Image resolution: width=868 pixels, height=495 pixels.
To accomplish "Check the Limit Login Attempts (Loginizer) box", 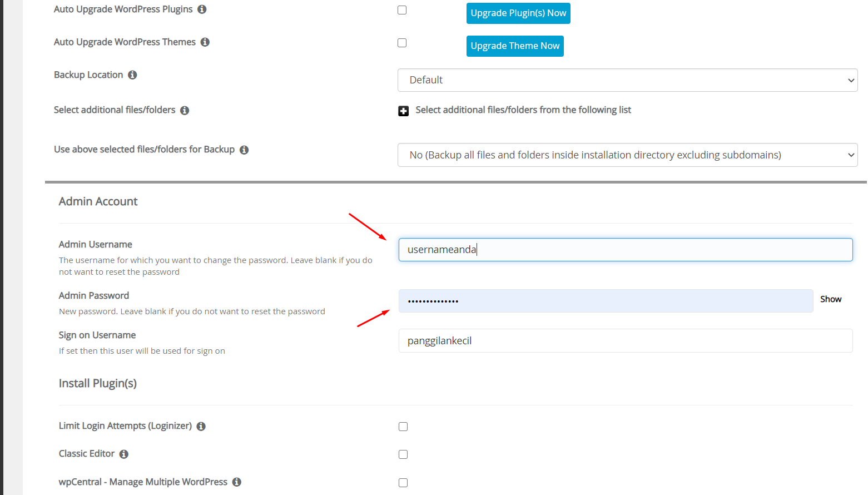I will pyautogui.click(x=403, y=427).
